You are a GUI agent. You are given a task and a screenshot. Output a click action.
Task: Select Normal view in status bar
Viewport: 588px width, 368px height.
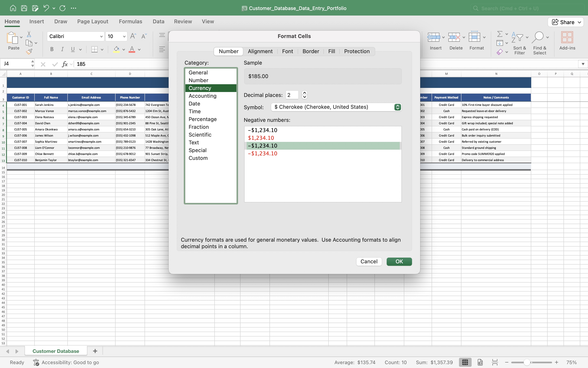tap(465, 362)
